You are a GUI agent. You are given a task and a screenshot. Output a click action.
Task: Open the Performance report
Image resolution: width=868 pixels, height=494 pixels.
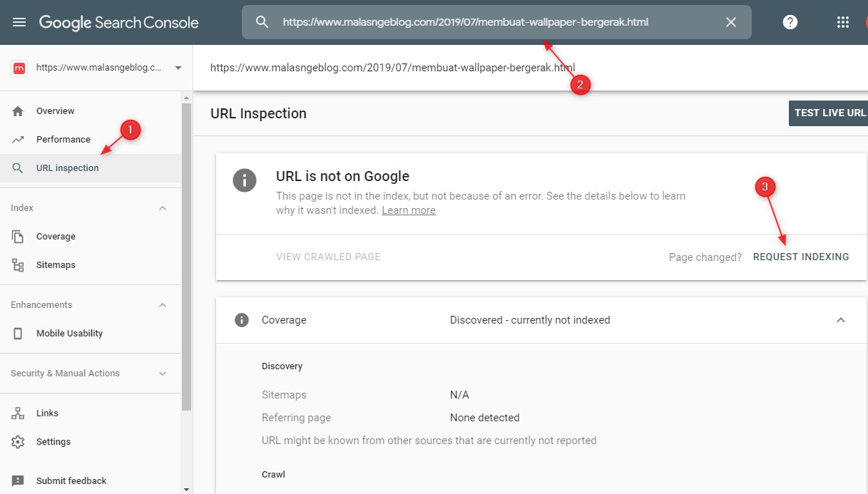[90, 140]
